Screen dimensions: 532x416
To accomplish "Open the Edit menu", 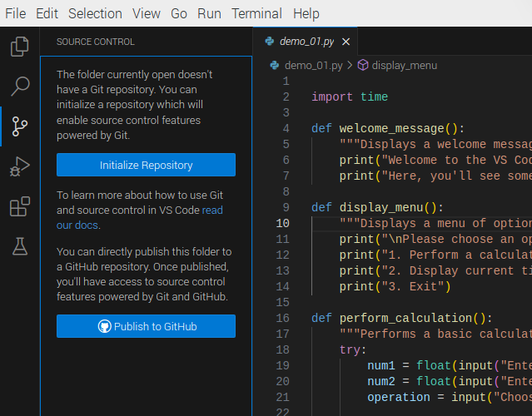I will click(47, 13).
